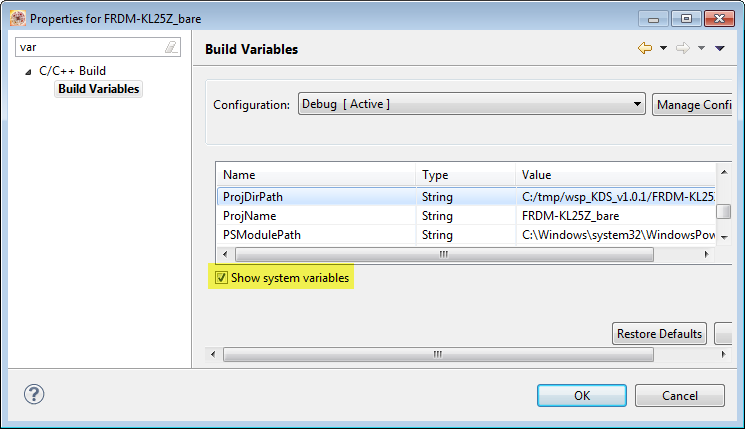Click the Eclipse properties window icon

click(x=16, y=18)
